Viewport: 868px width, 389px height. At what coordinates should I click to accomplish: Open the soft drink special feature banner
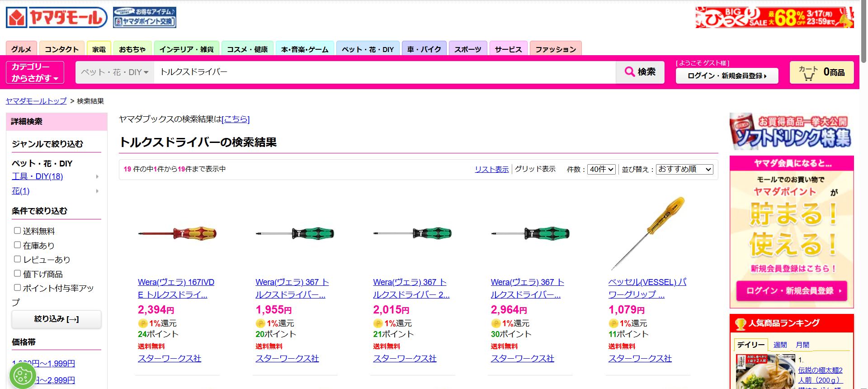pos(791,132)
